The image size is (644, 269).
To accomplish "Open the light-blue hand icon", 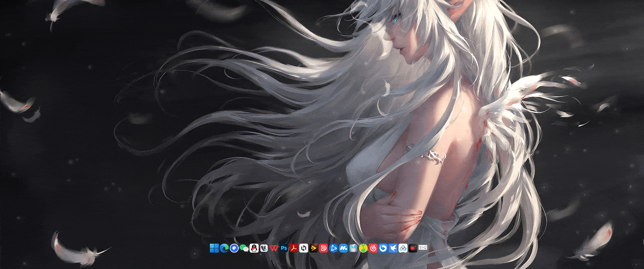I will [353, 248].
